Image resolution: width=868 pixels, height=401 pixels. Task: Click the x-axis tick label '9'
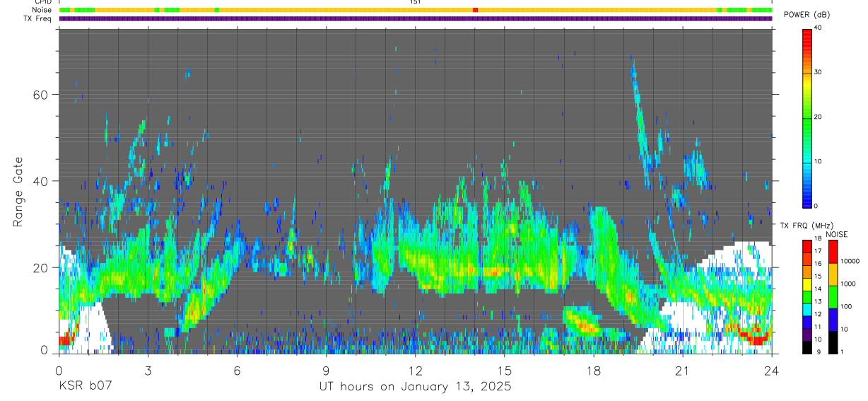tap(326, 371)
